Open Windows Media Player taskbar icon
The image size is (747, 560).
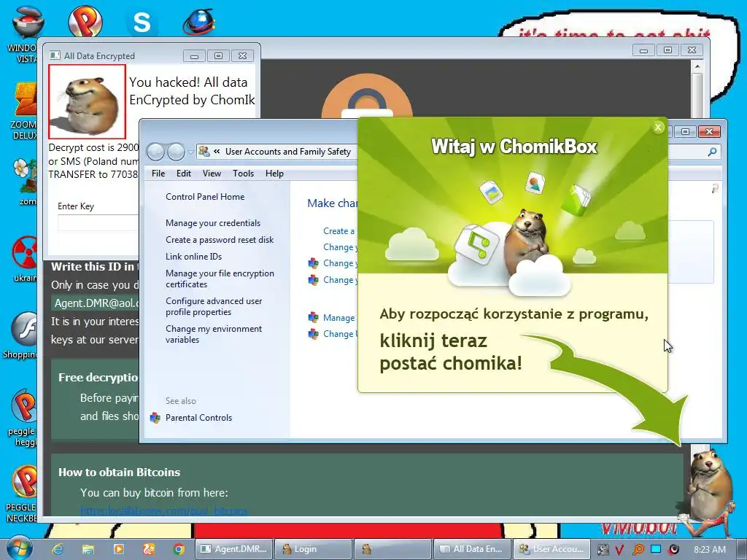click(118, 549)
